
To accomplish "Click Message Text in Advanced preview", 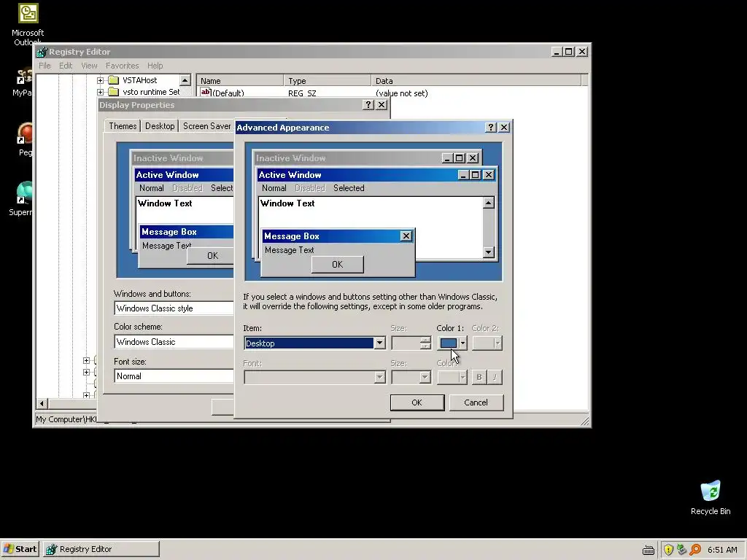I will (x=289, y=250).
